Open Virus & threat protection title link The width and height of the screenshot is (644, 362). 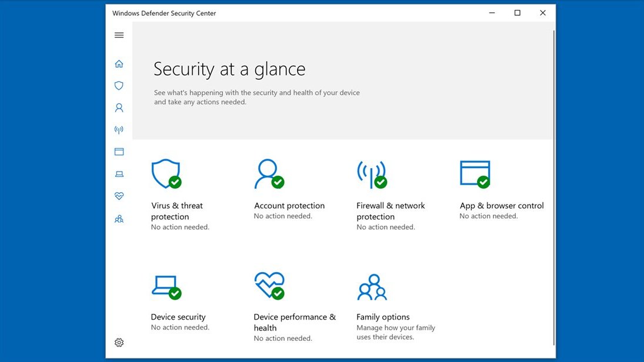point(177,211)
